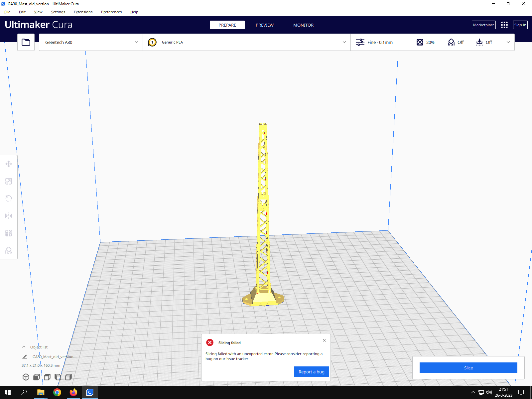Click the pencil icon beside GA30_Mast_old_version
Viewport: 532px width, 399px height.
(25, 357)
